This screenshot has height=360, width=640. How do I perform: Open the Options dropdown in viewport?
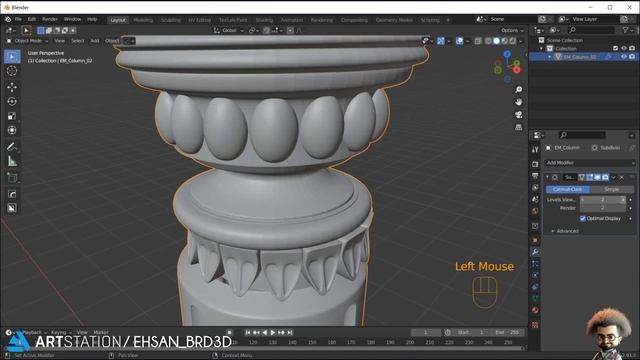click(x=512, y=30)
